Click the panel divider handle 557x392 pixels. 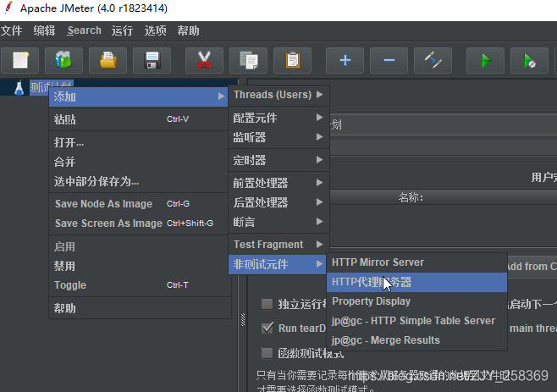point(243,320)
